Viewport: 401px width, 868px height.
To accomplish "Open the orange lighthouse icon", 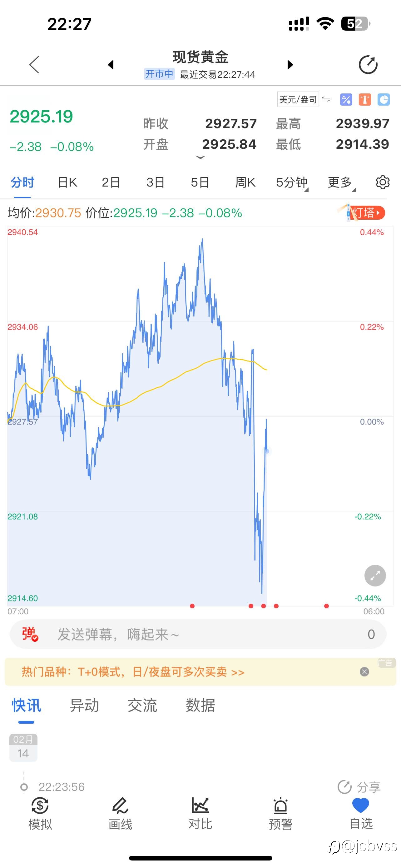I will pyautogui.click(x=365, y=99).
